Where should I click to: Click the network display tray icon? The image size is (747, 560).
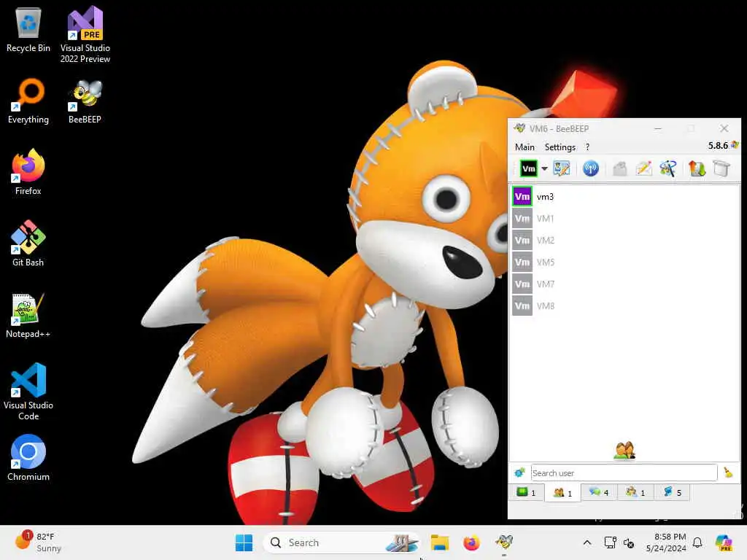[611, 542]
